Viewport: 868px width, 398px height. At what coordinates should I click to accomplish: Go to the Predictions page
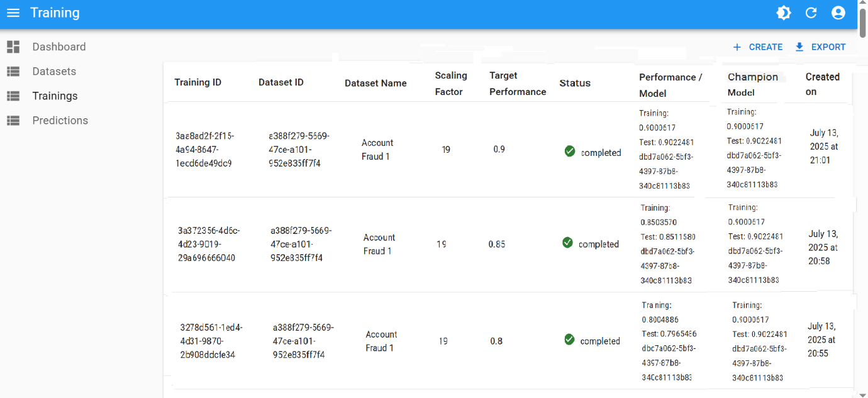click(x=60, y=121)
